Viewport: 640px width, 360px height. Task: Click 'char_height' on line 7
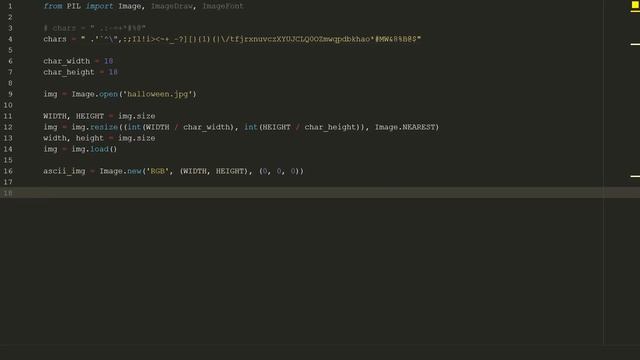click(69, 72)
